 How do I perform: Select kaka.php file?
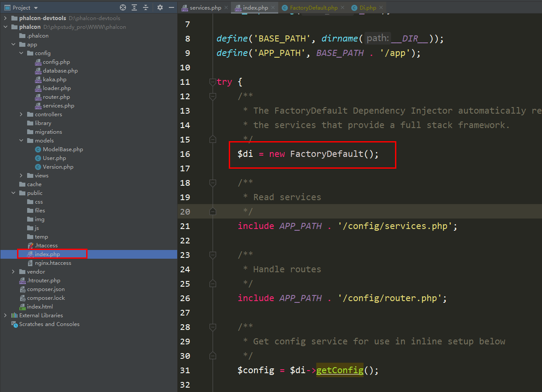coord(55,80)
